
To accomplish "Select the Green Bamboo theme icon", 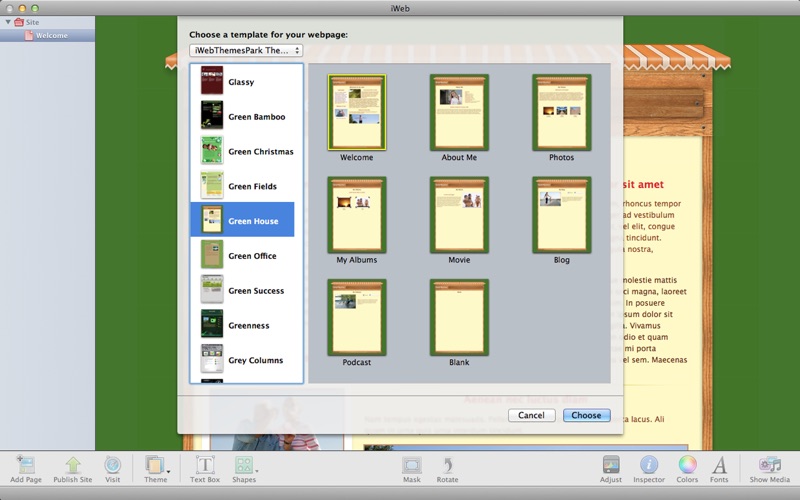I will click(x=212, y=115).
